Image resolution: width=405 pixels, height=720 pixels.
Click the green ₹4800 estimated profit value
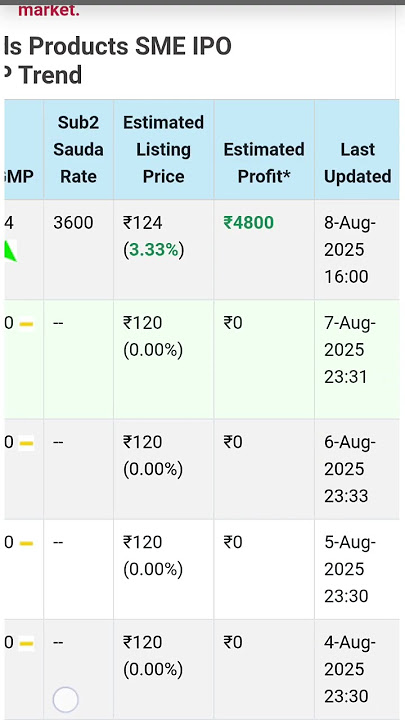click(x=248, y=223)
